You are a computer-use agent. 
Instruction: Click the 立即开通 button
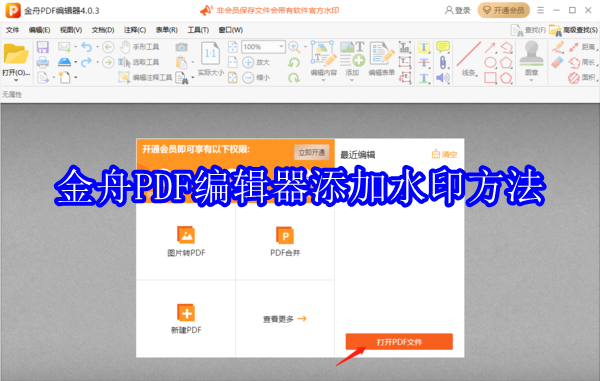tap(311, 153)
